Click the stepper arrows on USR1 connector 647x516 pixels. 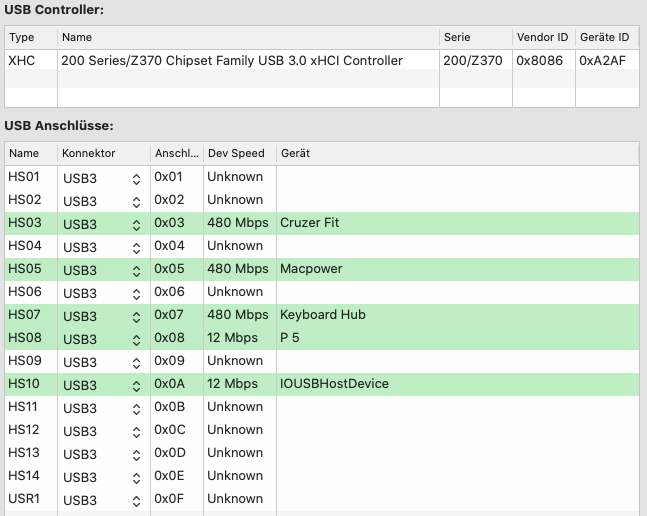tap(135, 500)
